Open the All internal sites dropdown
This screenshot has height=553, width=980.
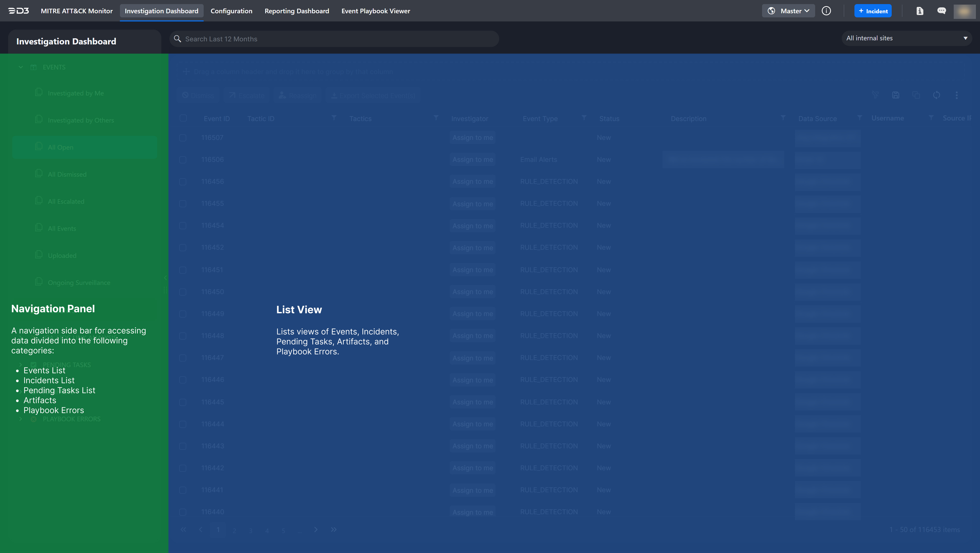coord(906,39)
